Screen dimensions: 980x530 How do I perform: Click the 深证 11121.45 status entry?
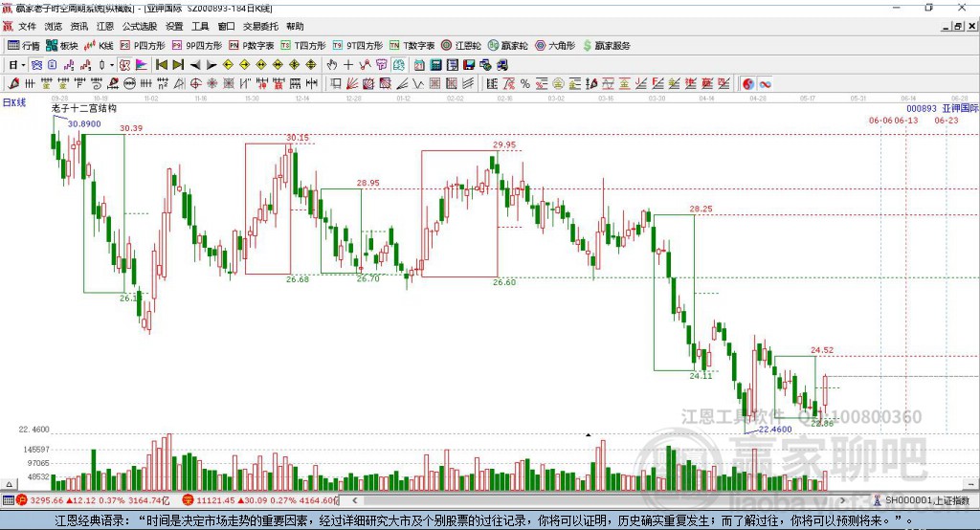coord(259,500)
